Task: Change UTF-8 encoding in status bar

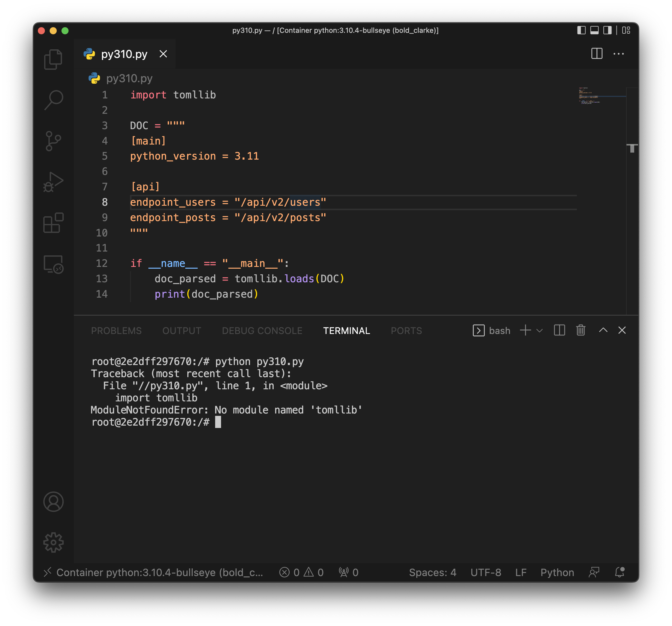Action: (x=486, y=572)
